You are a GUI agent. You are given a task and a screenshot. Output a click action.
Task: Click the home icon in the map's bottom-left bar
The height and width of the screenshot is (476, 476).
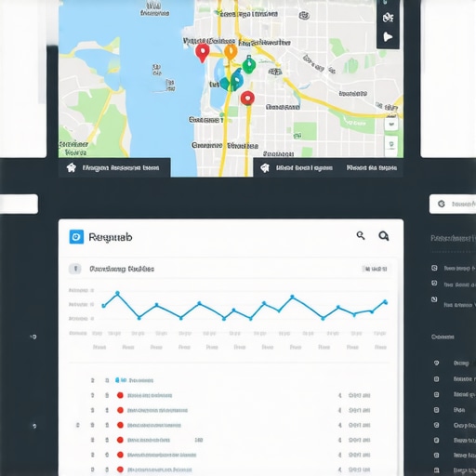[x=72, y=167]
